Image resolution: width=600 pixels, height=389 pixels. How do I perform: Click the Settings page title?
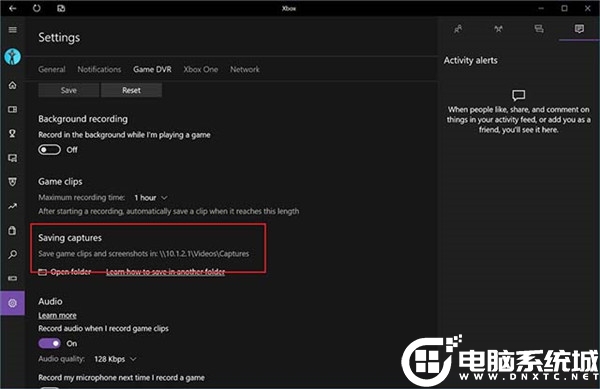59,37
